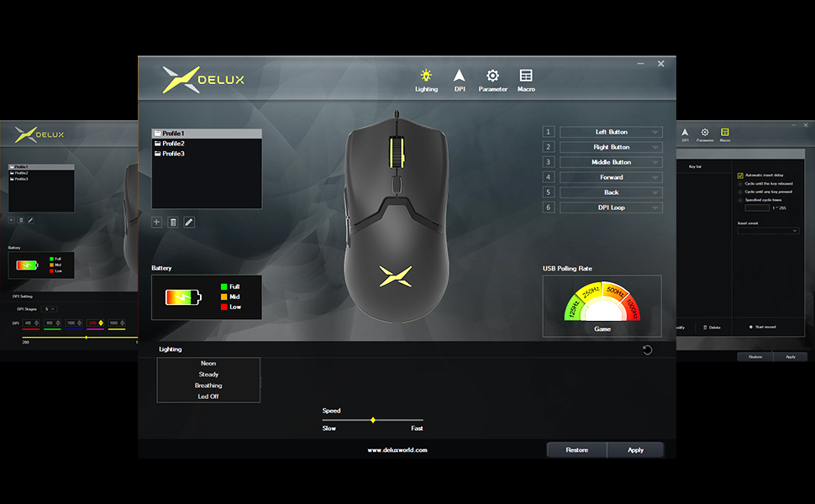The width and height of the screenshot is (815, 504).
Task: Expand the Right Button assignment dropdown
Action: (611, 147)
